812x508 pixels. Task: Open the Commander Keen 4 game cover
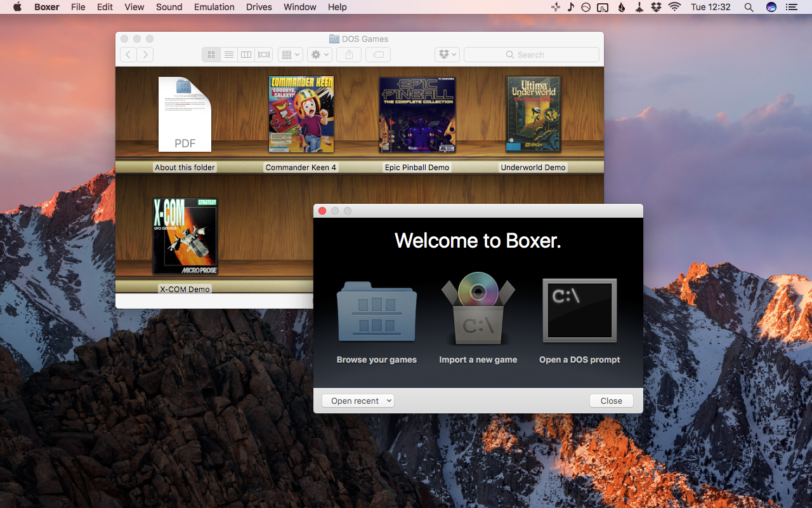[301, 114]
